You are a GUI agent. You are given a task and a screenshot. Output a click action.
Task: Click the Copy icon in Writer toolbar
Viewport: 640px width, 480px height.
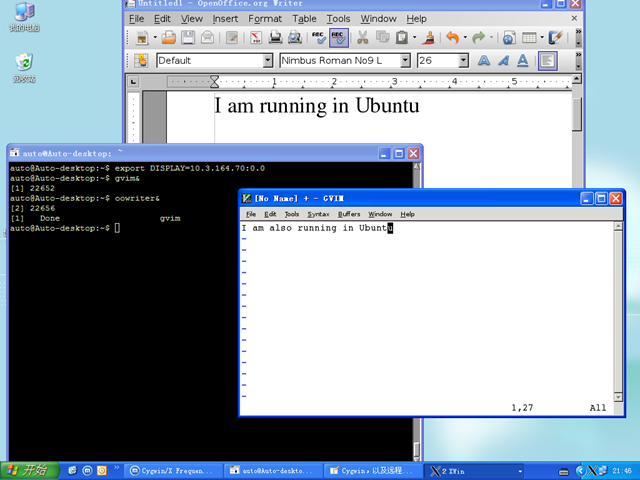click(382, 38)
